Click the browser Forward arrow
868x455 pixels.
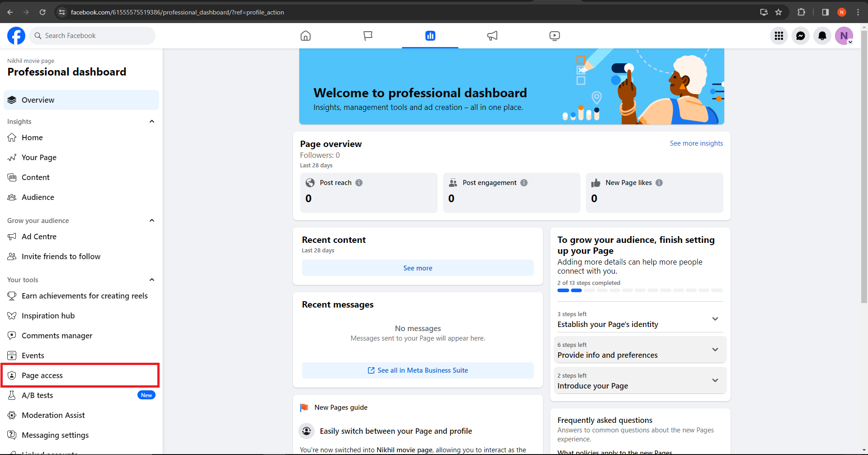pos(26,12)
